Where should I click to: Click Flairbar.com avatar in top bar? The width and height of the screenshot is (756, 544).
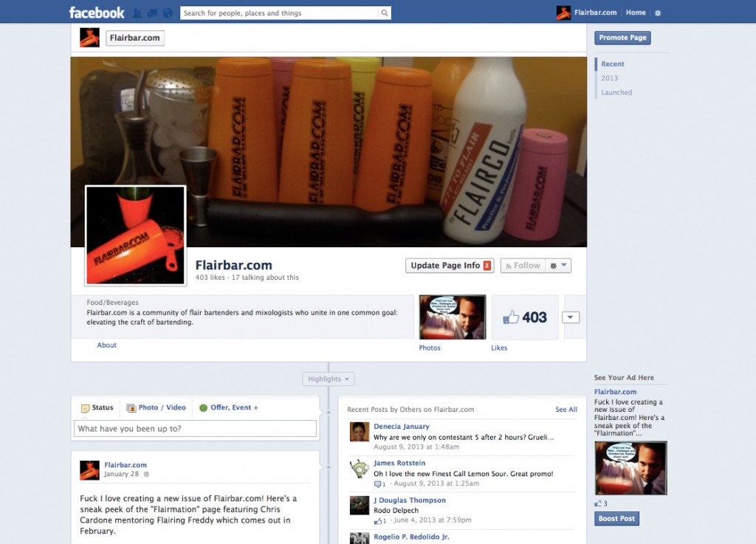tap(563, 13)
